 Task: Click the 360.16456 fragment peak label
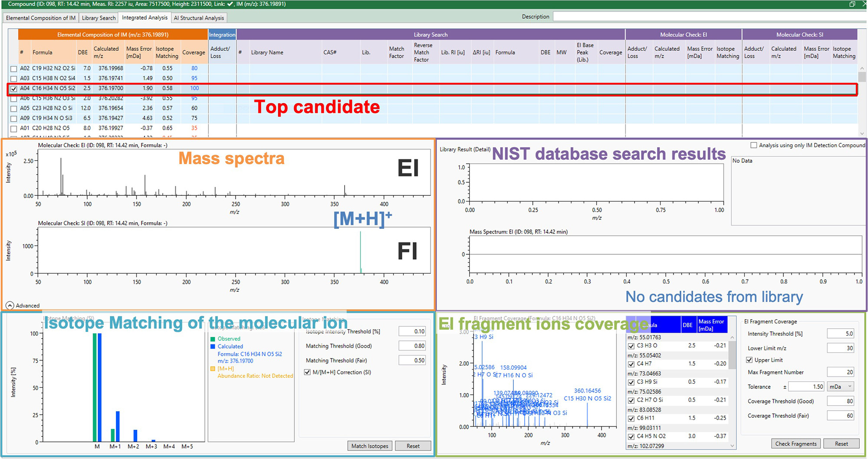587,391
